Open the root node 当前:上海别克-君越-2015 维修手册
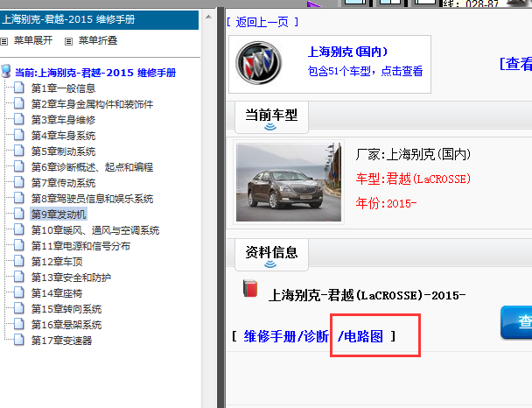 tap(95, 73)
